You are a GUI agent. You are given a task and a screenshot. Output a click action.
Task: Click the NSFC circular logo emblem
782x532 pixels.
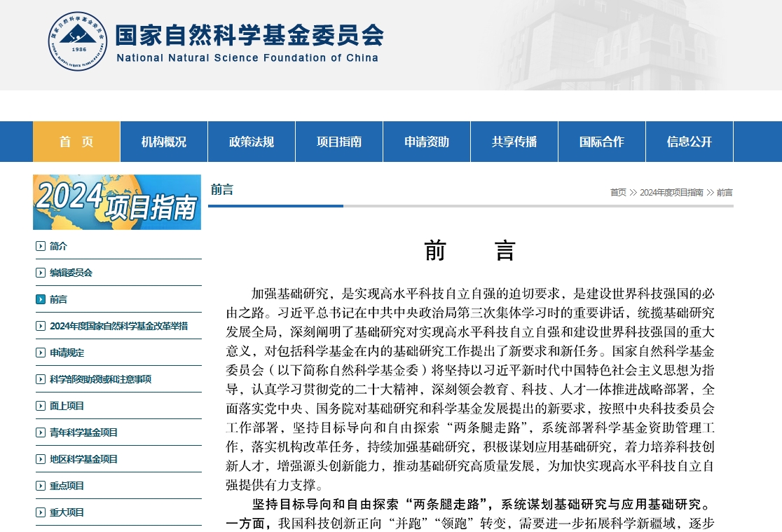click(x=78, y=41)
